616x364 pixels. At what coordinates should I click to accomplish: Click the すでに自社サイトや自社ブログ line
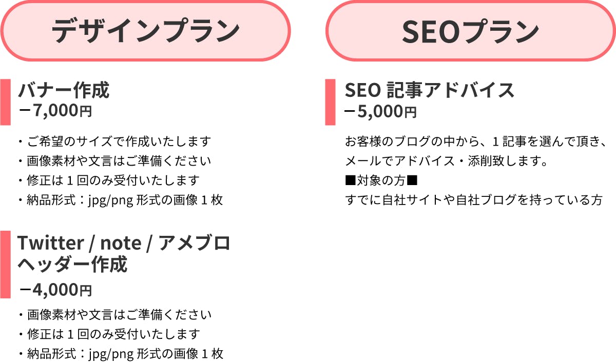point(473,199)
